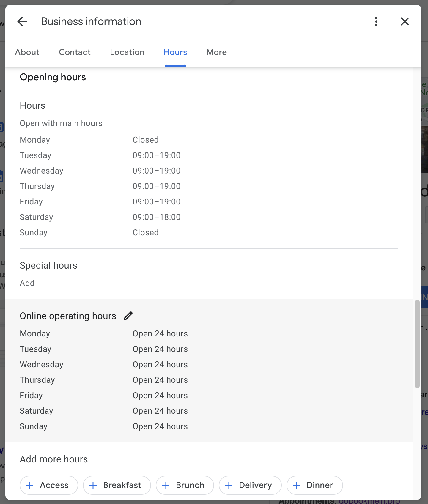The height and width of the screenshot is (504, 428).
Task: Click the dialog's vertical scrollbar thumb
Action: [x=417, y=344]
